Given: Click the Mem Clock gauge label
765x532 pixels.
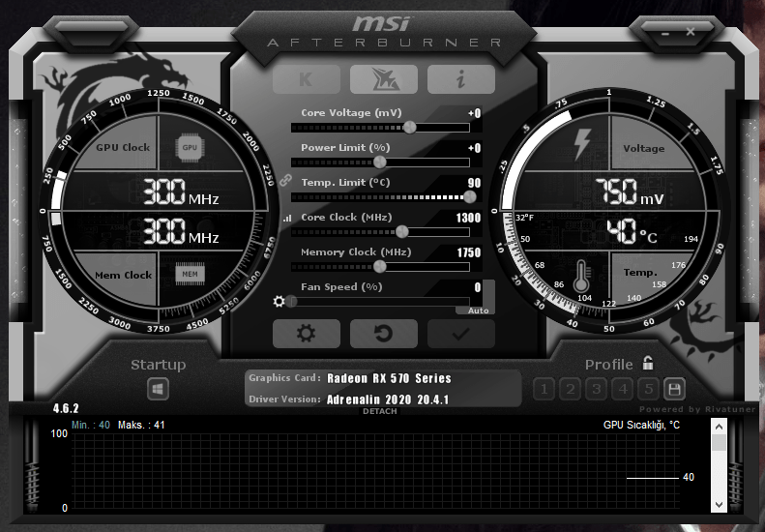Looking at the screenshot, I should tap(124, 276).
